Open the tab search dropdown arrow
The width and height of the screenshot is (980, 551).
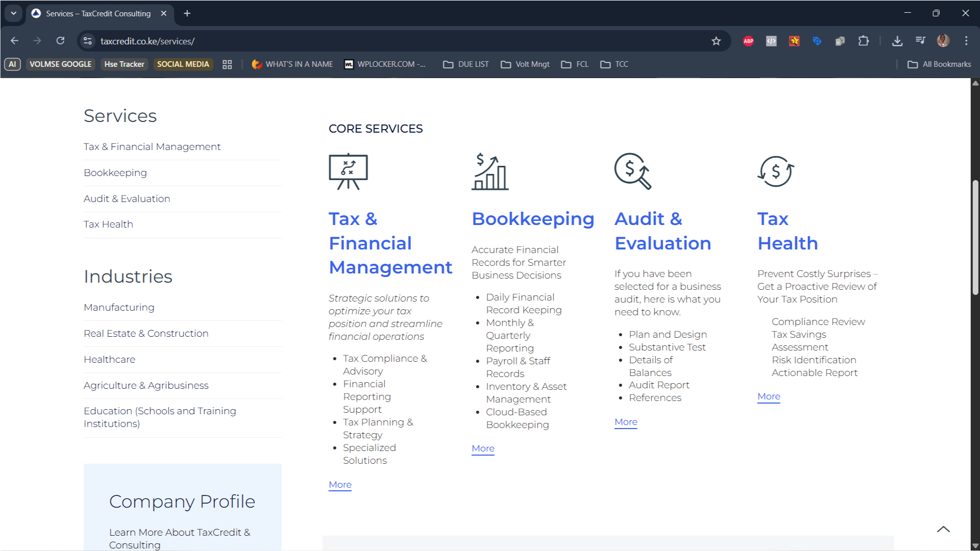click(13, 13)
